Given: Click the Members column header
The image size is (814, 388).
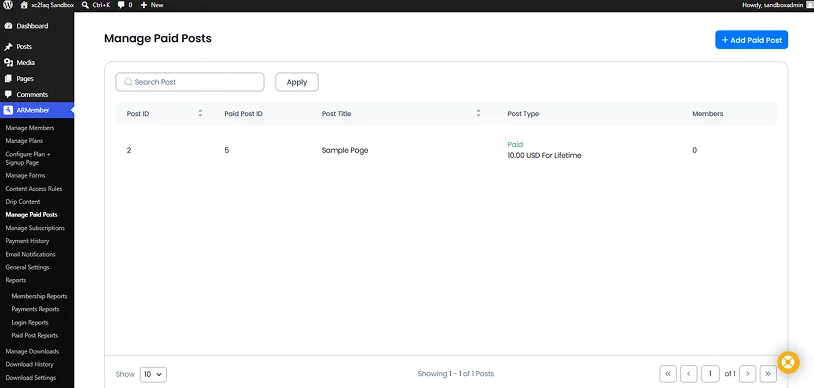Looking at the screenshot, I should (x=708, y=113).
